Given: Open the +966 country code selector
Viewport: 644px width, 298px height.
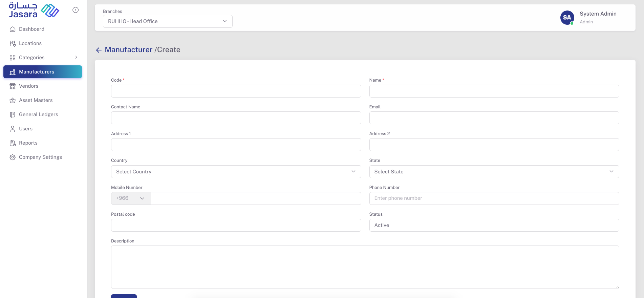Looking at the screenshot, I should [x=131, y=198].
